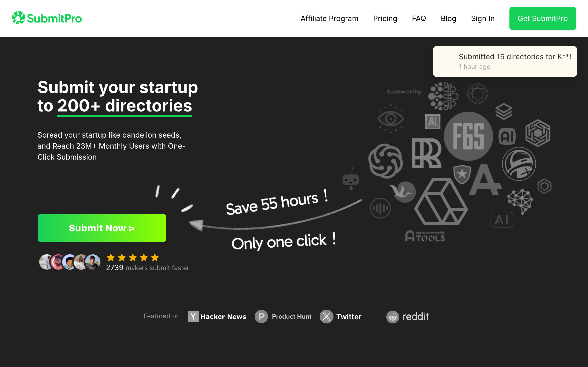
Task: Click Sign In in the header
Action: click(483, 18)
